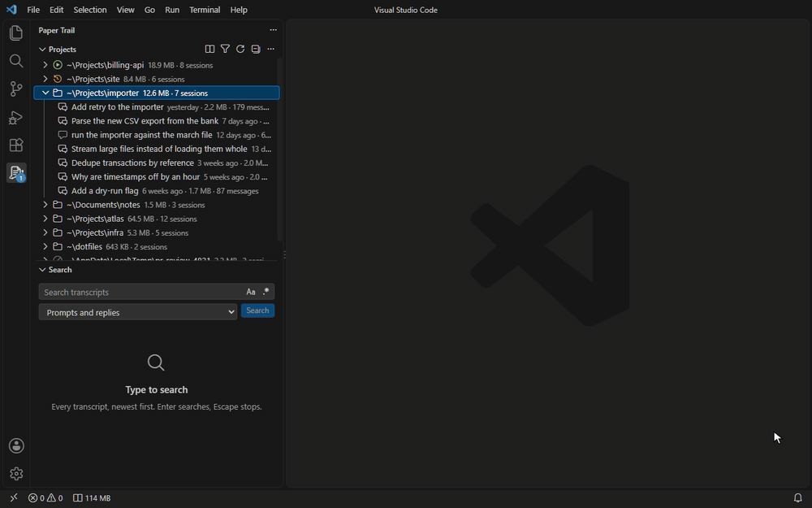Click the folder icon of the dotfiles project
Viewport: 812px width, 508px height.
58,247
